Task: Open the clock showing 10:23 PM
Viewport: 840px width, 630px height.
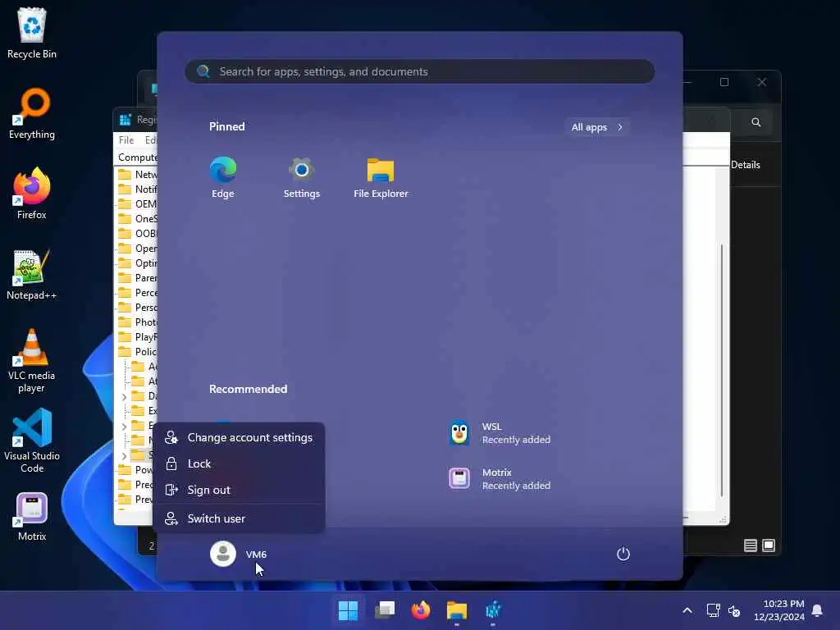Action: [779, 610]
